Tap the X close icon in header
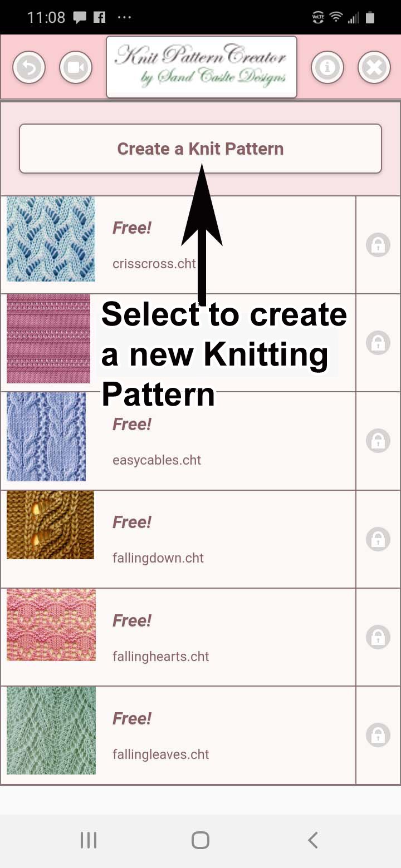 coord(374,68)
